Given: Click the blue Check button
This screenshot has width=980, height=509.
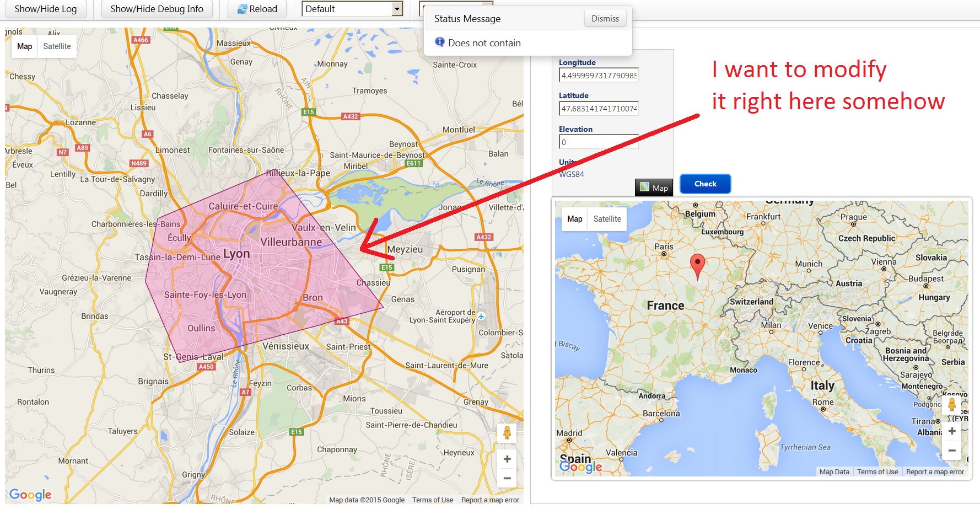Looking at the screenshot, I should (706, 184).
